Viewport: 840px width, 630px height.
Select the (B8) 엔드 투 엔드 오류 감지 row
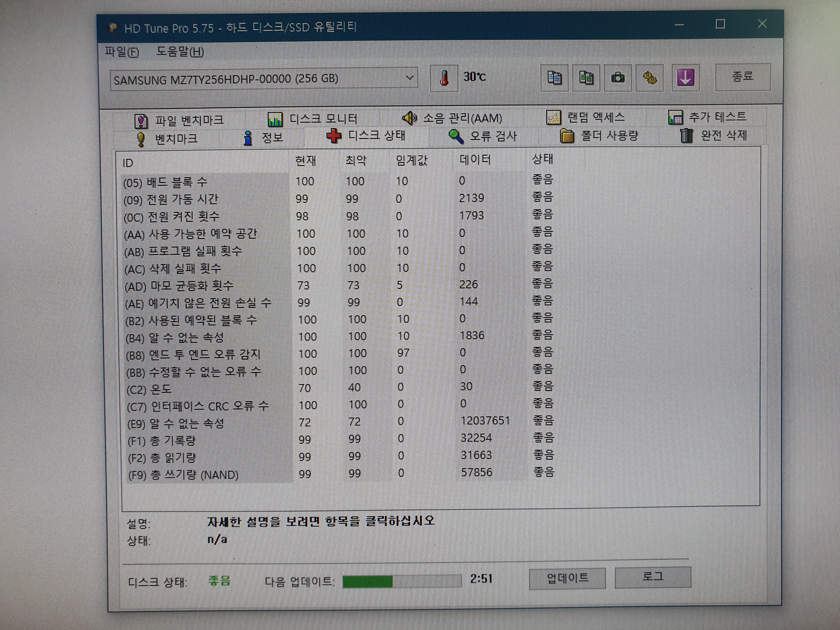(340, 354)
